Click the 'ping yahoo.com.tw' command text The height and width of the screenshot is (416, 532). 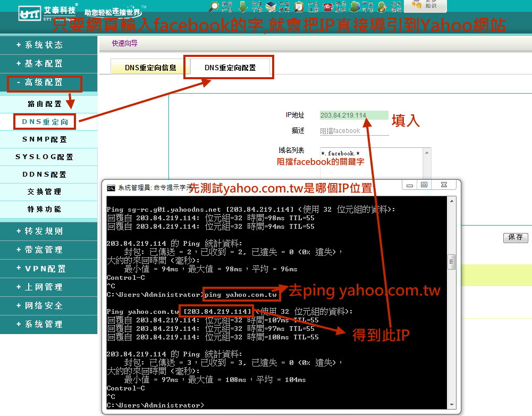click(x=241, y=295)
